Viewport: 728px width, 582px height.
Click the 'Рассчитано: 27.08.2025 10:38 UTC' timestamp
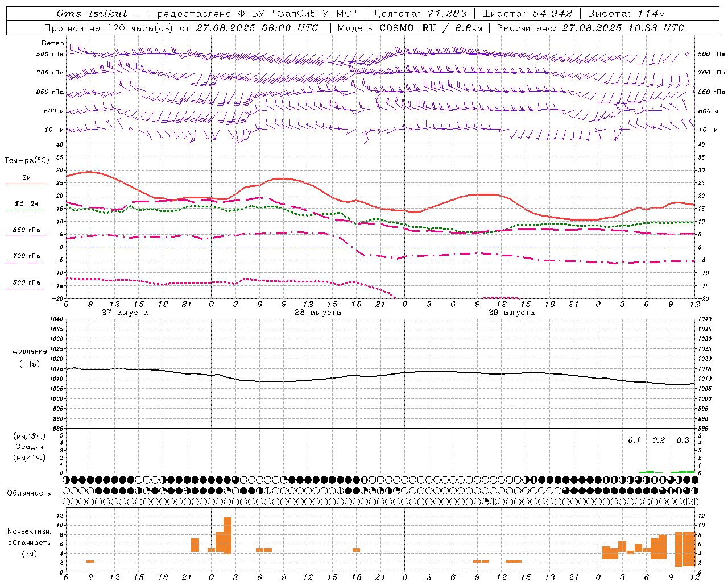click(x=590, y=28)
